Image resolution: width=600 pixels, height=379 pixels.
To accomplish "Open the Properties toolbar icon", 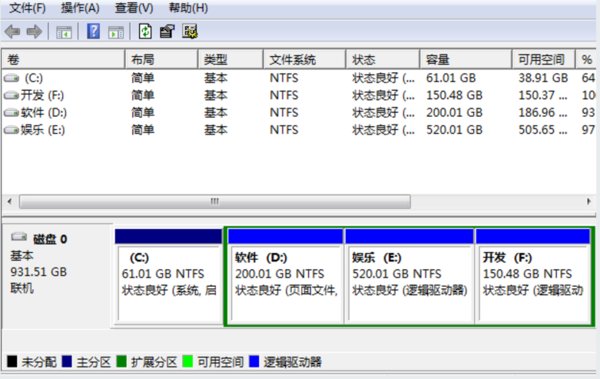I will point(167,31).
